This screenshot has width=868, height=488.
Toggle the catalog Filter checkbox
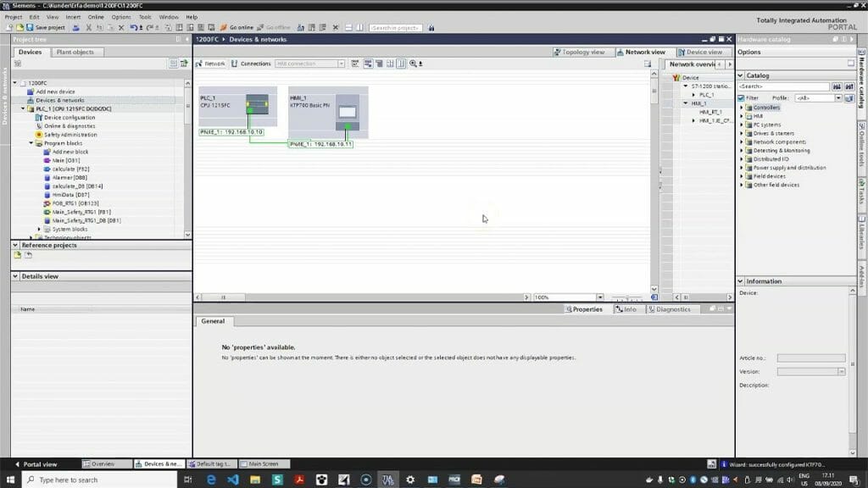[742, 97]
